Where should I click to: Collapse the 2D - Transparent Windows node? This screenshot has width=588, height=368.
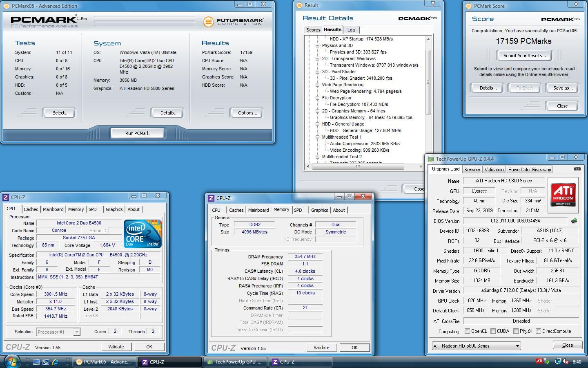(x=318, y=58)
